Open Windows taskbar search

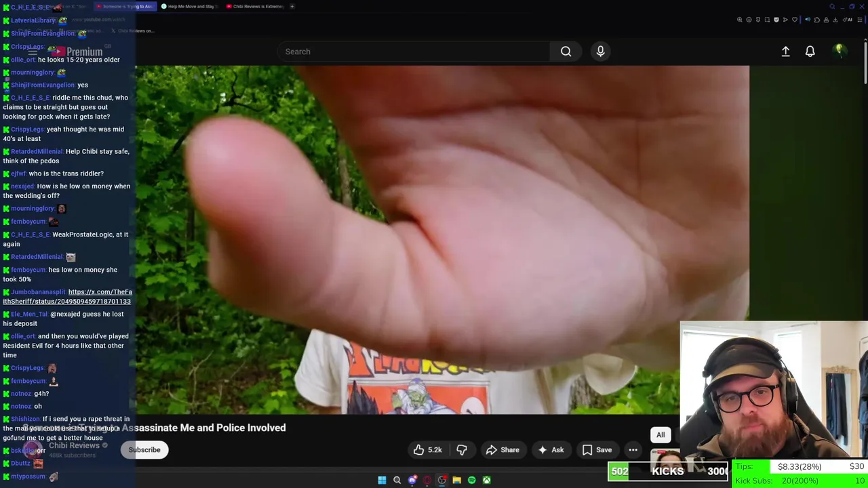397,480
